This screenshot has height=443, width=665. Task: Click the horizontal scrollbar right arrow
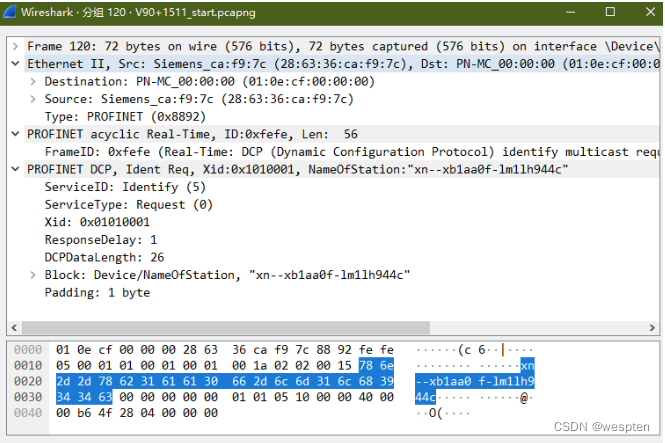click(x=652, y=328)
